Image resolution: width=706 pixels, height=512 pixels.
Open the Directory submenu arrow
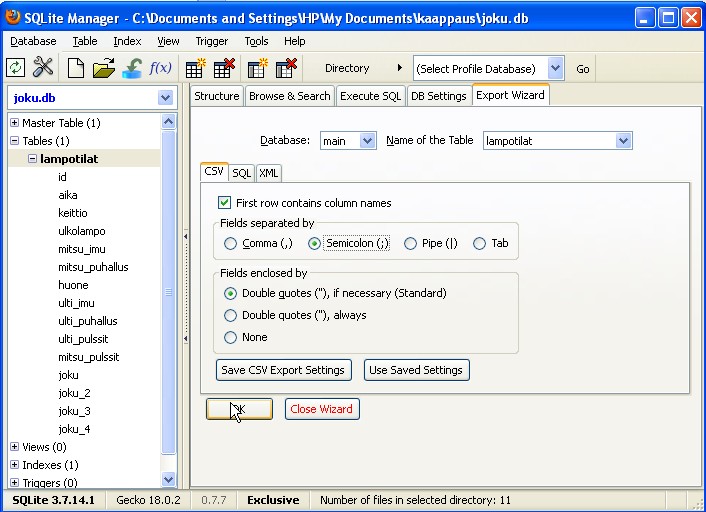pos(399,68)
